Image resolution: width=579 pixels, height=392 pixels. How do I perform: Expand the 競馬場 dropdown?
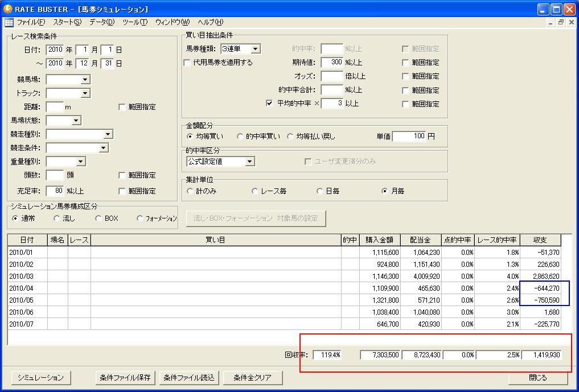coord(85,79)
